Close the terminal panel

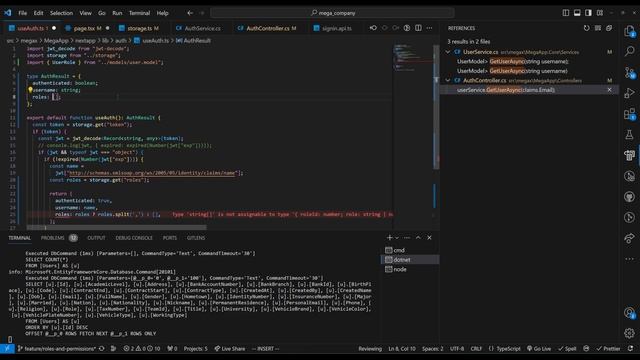(429, 238)
